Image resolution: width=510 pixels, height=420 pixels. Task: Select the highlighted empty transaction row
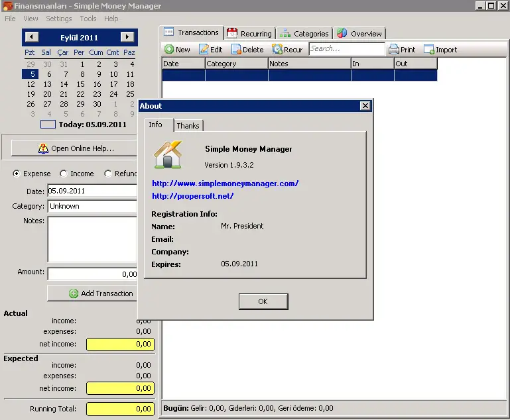click(x=300, y=76)
